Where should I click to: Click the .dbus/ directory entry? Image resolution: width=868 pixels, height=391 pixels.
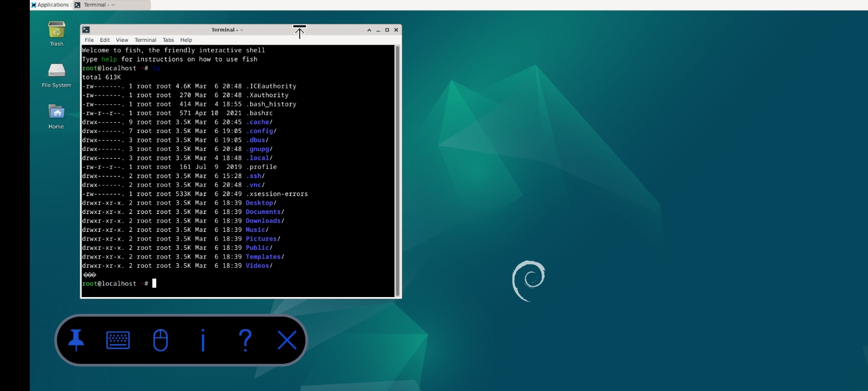(257, 140)
